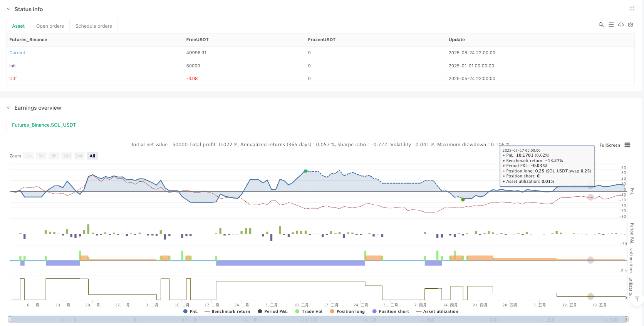This screenshot has width=644, height=326.
Task: Open the chart hamburger menu icon
Action: [x=627, y=145]
